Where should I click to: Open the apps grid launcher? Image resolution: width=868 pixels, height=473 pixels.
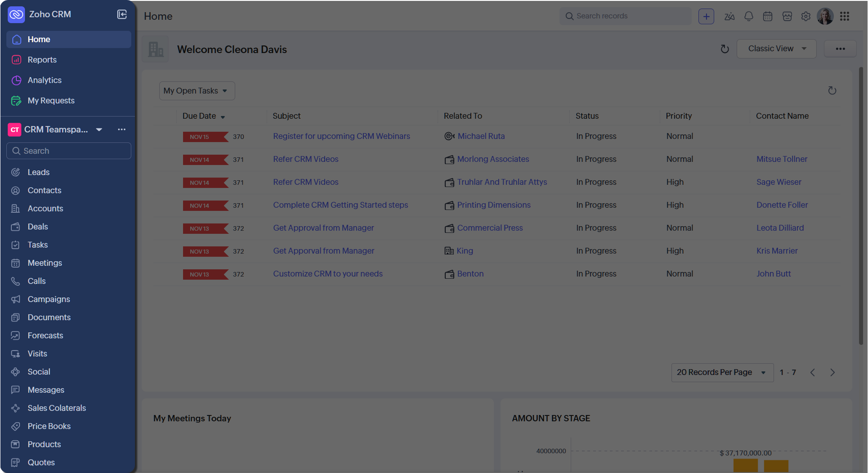(x=845, y=16)
